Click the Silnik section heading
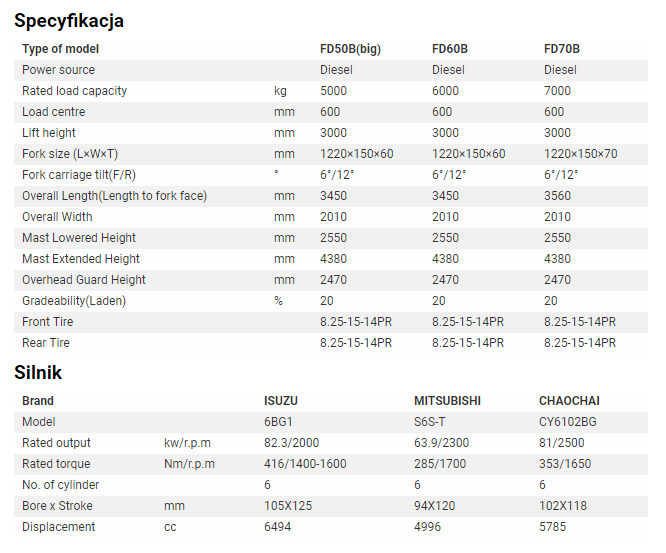 pos(38,372)
